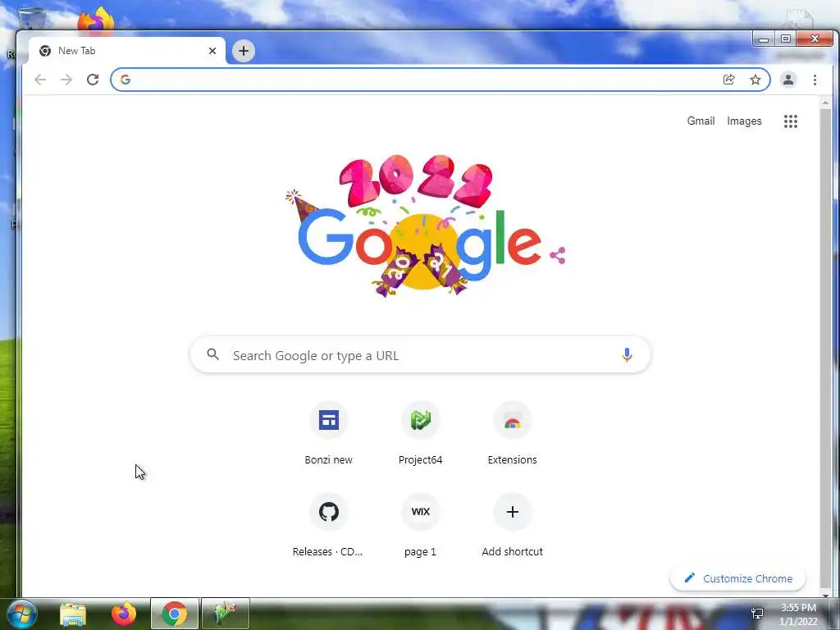Click the share page icon in address bar
This screenshot has height=630, width=840.
tap(728, 80)
